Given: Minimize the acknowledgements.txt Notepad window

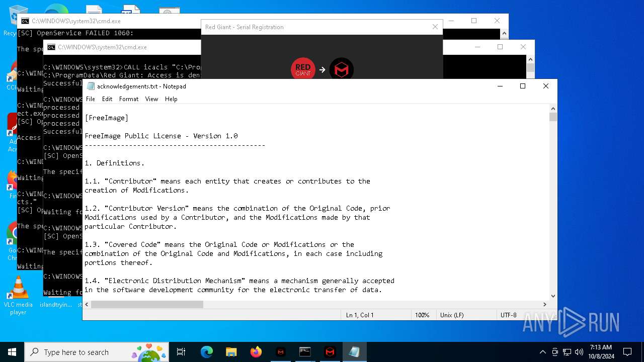Looking at the screenshot, I should 500,86.
